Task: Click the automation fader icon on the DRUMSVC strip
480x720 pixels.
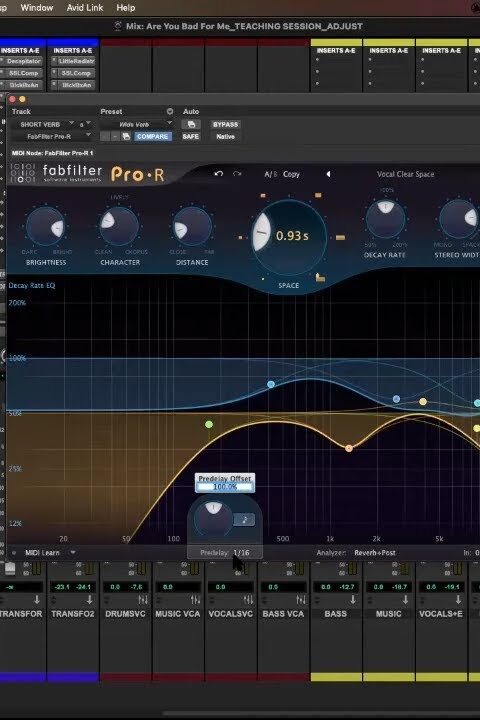Action: pyautogui.click(x=143, y=600)
